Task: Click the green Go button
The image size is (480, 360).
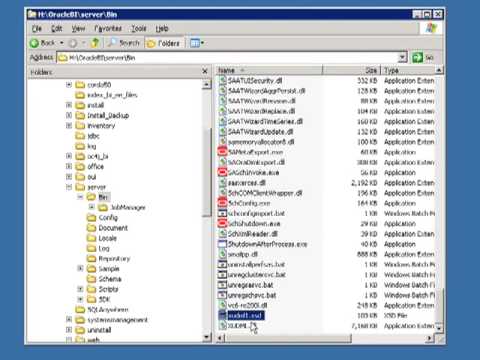Action: (417, 58)
